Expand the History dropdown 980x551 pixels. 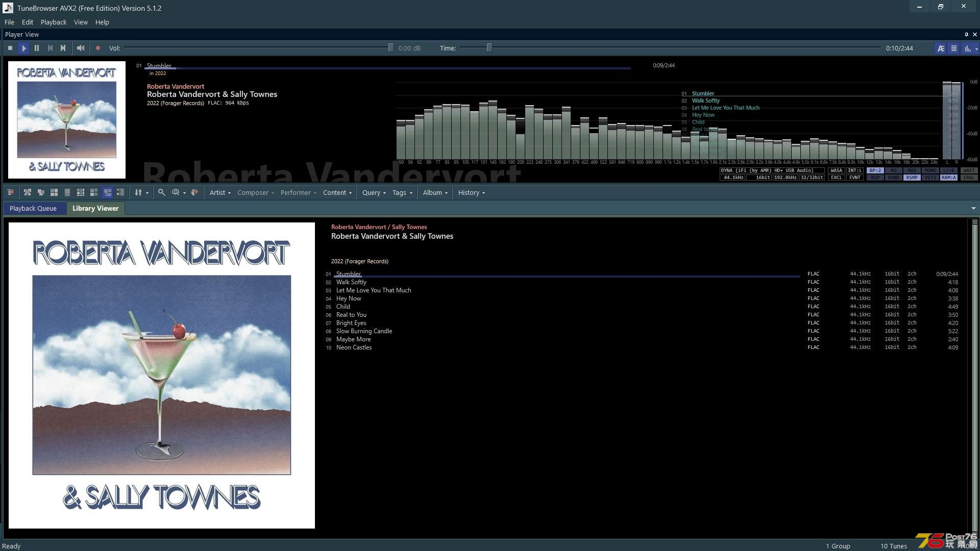[x=471, y=192]
